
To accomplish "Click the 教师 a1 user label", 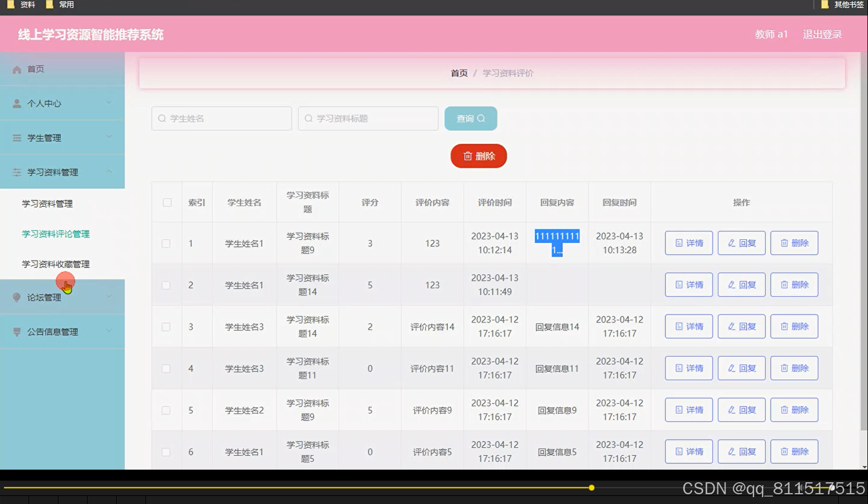I will click(x=771, y=34).
